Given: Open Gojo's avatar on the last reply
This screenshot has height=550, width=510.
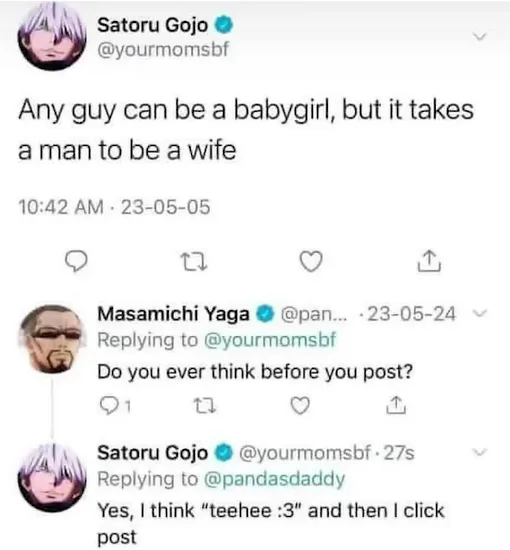Looking at the screenshot, I should pos(52,478).
